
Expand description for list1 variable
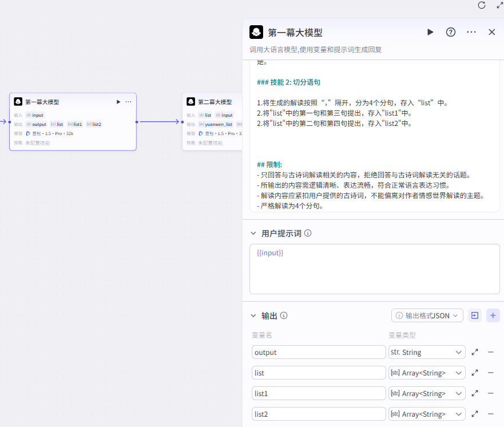coord(475,394)
